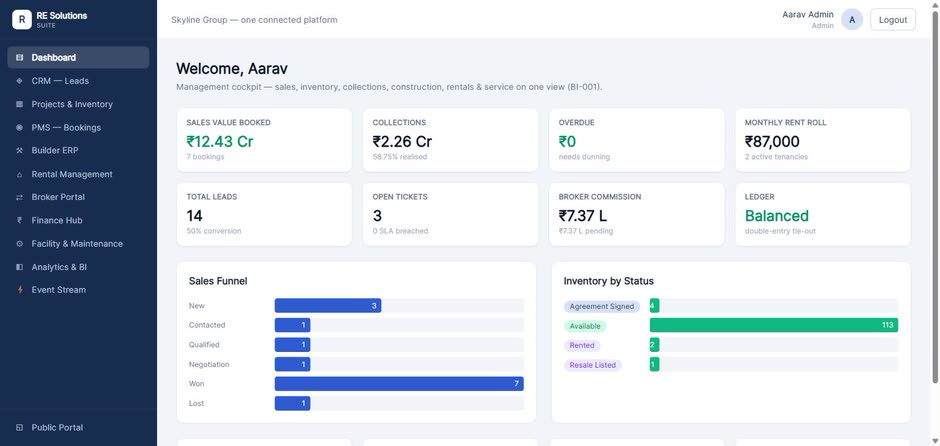Image resolution: width=940 pixels, height=446 pixels.
Task: View the Event Stream page
Action: pyautogui.click(x=78, y=290)
